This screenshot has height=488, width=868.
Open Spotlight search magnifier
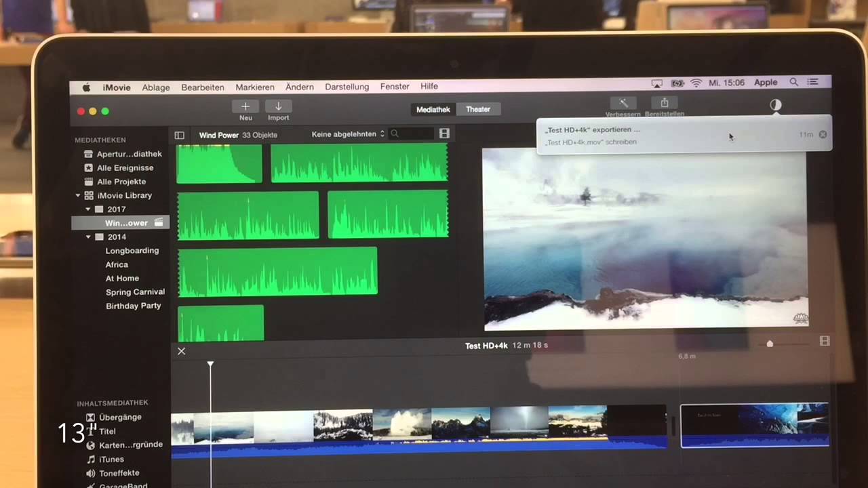[793, 82]
